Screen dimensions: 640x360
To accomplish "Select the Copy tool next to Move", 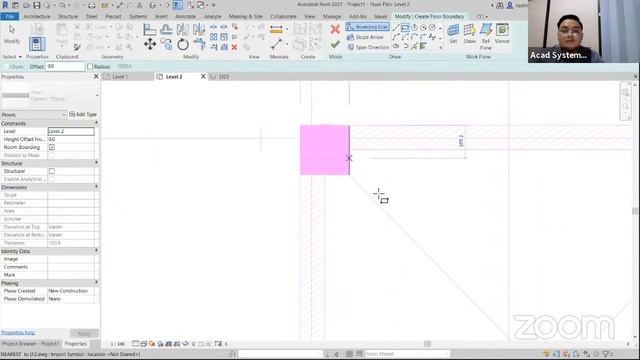I will [x=166, y=44].
